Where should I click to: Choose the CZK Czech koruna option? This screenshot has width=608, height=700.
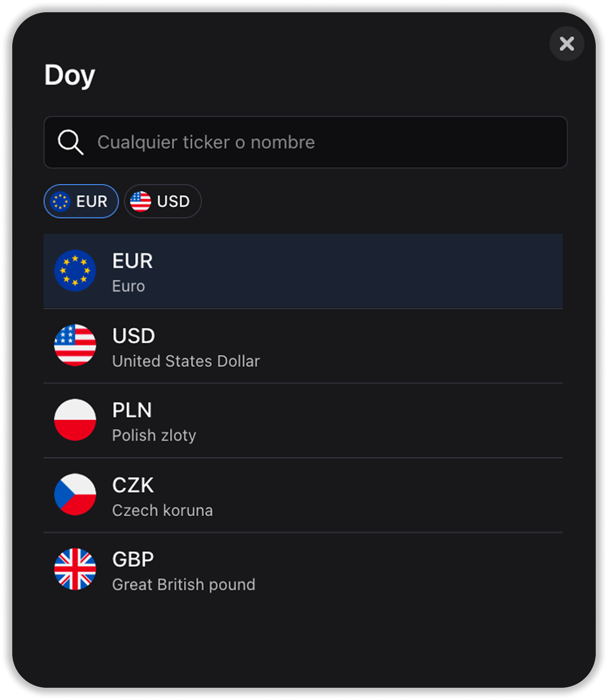click(303, 495)
